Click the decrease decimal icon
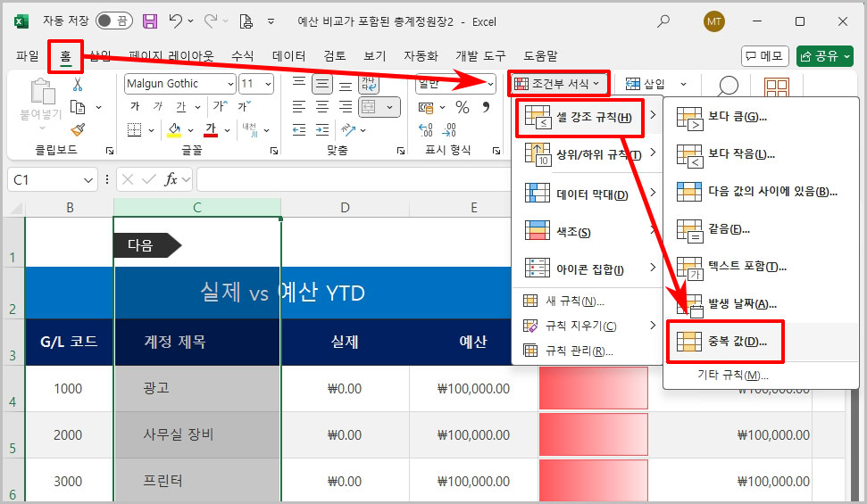The height and width of the screenshot is (504, 867). point(449,130)
